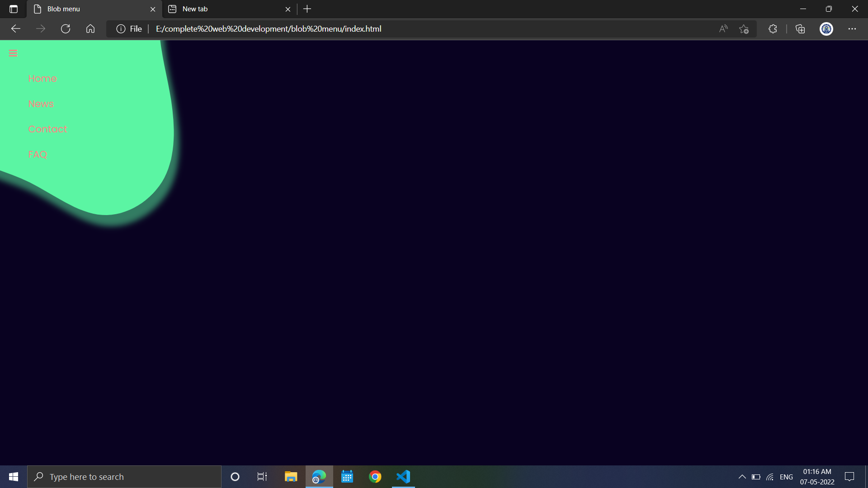The width and height of the screenshot is (868, 488).
Task: Click the Contact menu link
Action: [47, 129]
